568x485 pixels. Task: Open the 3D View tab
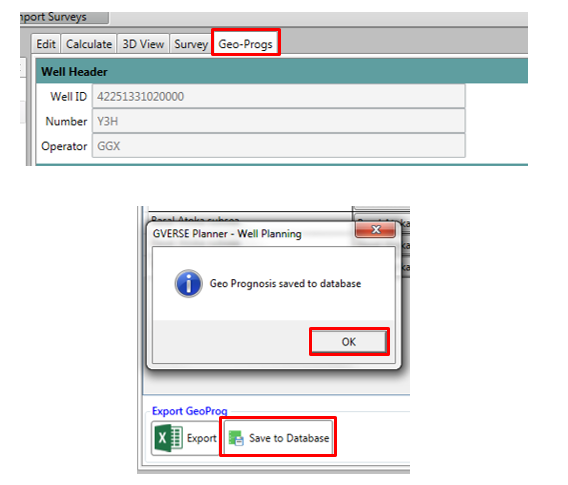pos(143,44)
